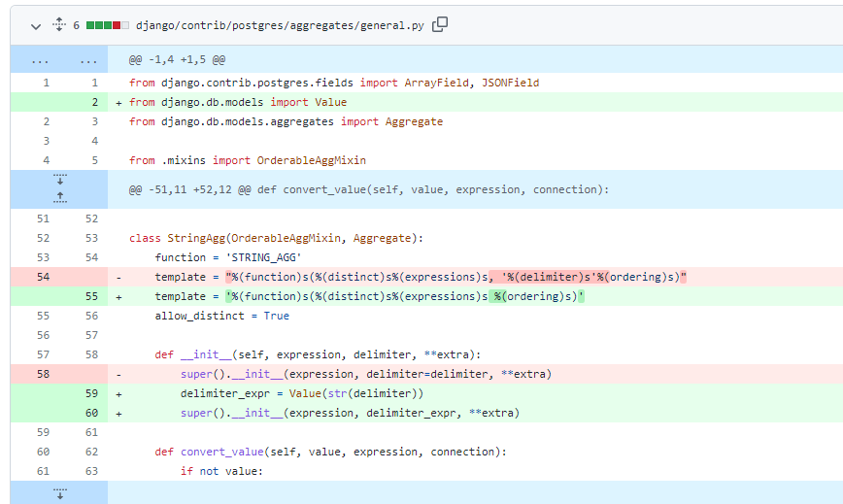Click the diffstat colored squares
This screenshot has width=843, height=504.
pos(107,24)
